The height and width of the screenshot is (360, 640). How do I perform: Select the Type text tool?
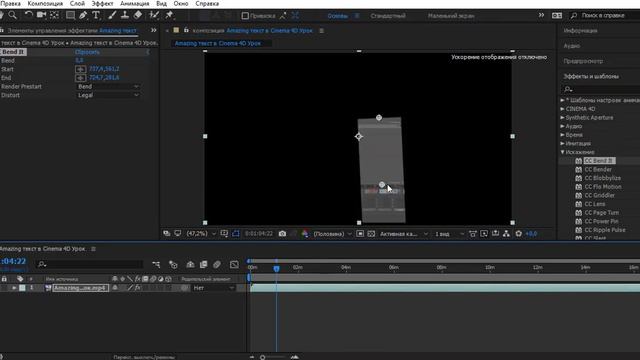pyautogui.click(x=96, y=15)
